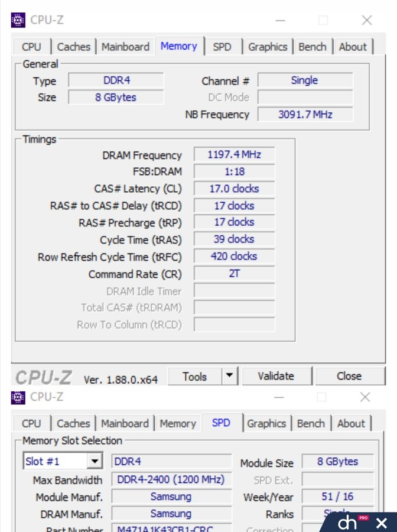Click the DRAM Frequency 1197.4 MHz value
The image size is (397, 532).
(235, 155)
